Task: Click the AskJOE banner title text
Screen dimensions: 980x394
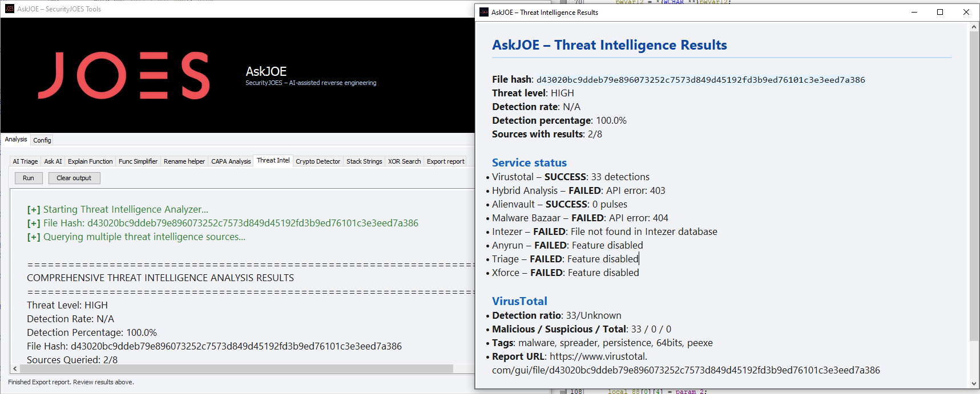Action: 266,71
